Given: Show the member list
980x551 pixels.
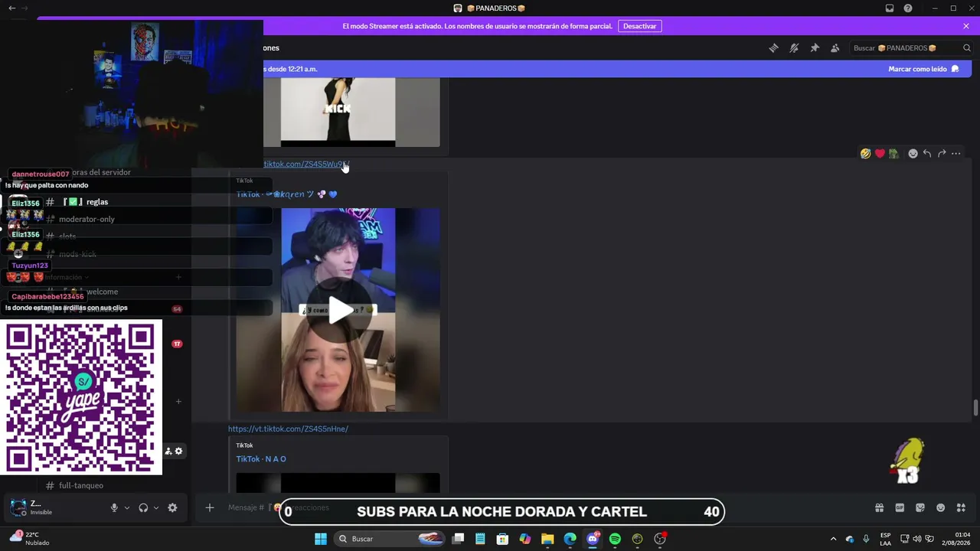Looking at the screenshot, I should coord(835,48).
